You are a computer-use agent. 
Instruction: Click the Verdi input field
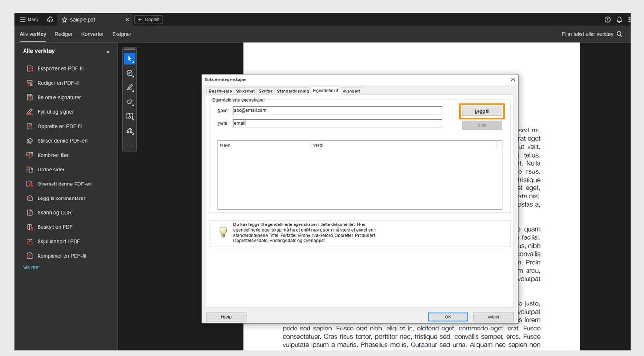[x=337, y=123]
